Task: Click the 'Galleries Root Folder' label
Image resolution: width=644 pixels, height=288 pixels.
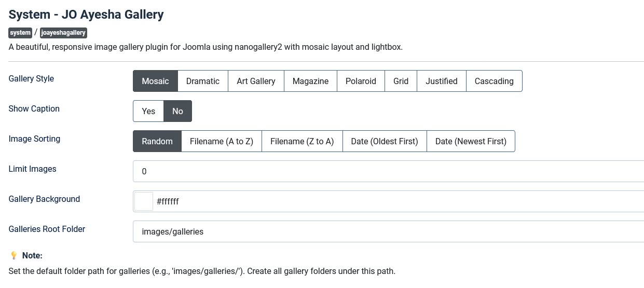Action: point(47,229)
